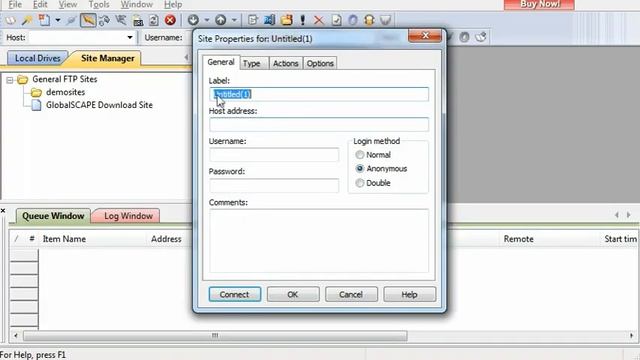Click the Password input field
The image size is (640, 360).
click(274, 185)
